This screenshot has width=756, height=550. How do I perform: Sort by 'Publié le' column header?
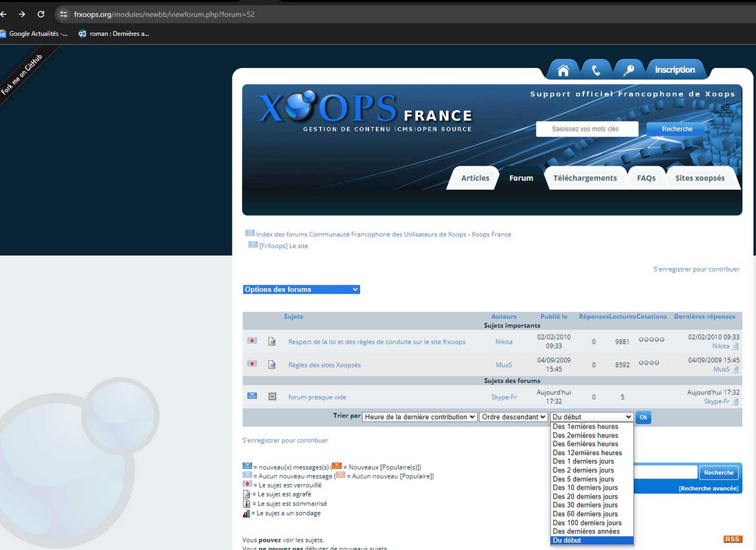[x=553, y=316]
